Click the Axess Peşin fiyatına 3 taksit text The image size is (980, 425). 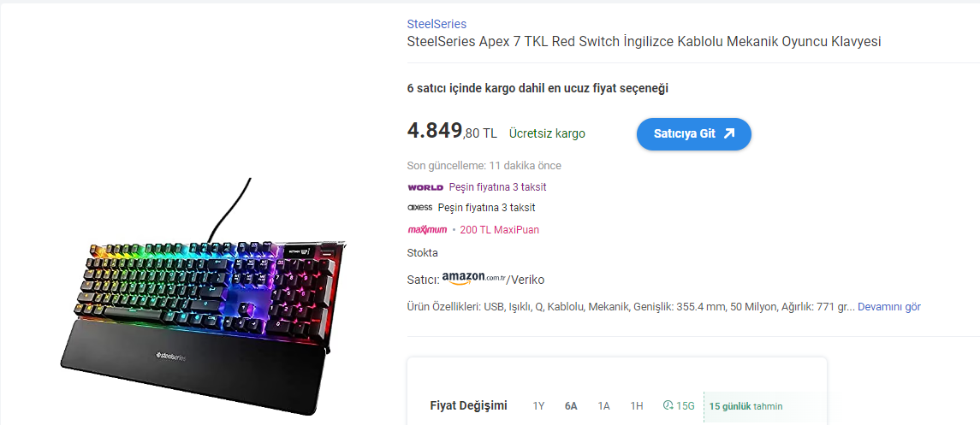click(486, 208)
